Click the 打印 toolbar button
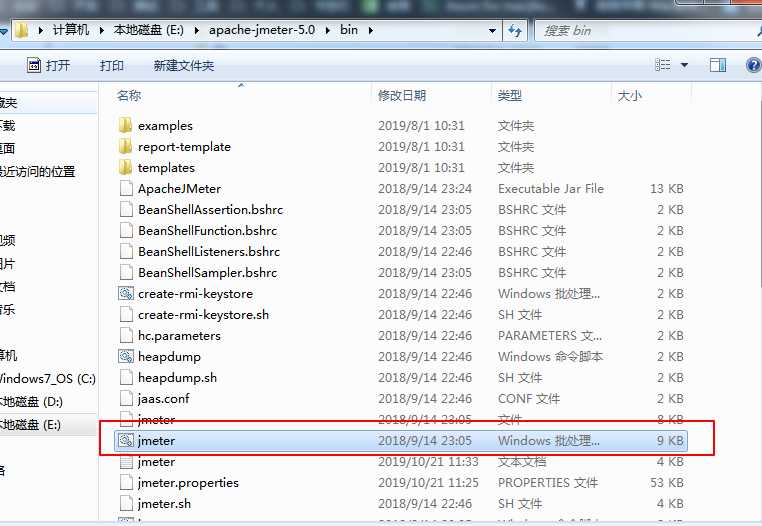Viewport: 762px width, 526px height. (112, 65)
